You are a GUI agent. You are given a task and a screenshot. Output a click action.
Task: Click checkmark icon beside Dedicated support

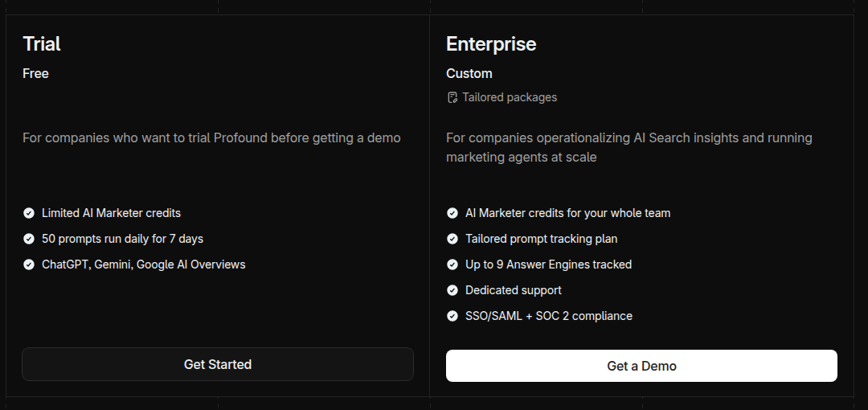click(452, 290)
